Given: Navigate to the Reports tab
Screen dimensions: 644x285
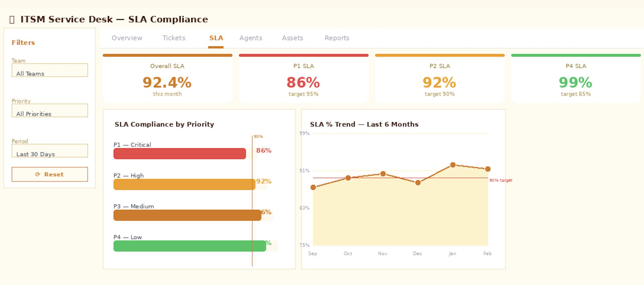Looking at the screenshot, I should 337,38.
